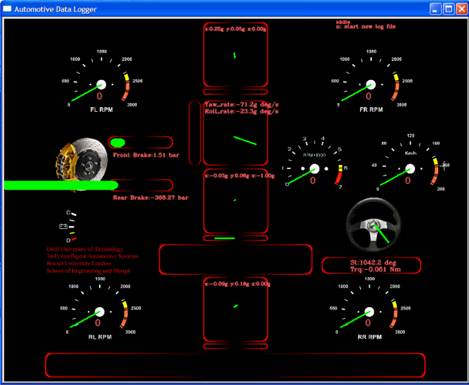Image resolution: width=469 pixels, height=385 pixels.
Task: Click the Rear Brake pressure bar
Action: [x=89, y=185]
